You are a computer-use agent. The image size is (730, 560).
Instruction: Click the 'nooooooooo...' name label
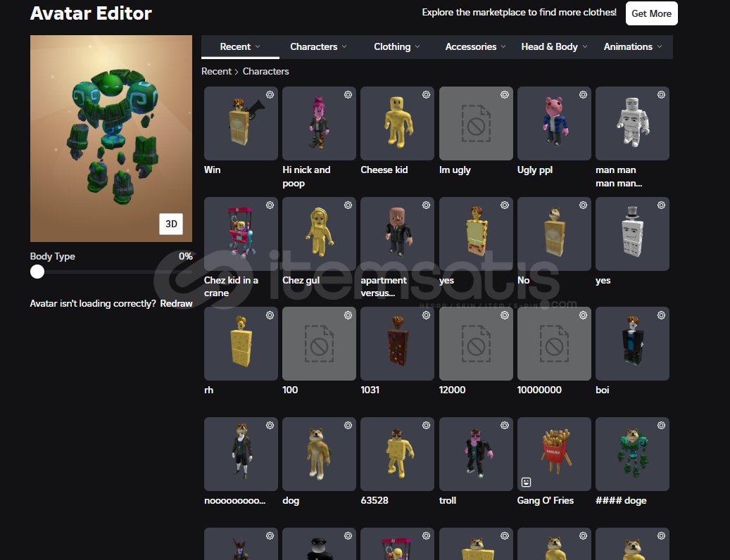click(x=235, y=500)
